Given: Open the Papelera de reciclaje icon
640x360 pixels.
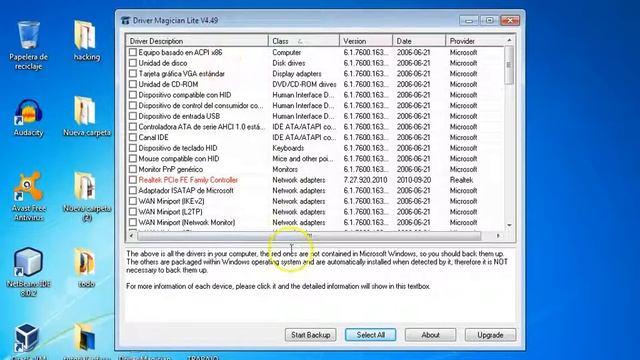Looking at the screenshot, I should [29, 45].
